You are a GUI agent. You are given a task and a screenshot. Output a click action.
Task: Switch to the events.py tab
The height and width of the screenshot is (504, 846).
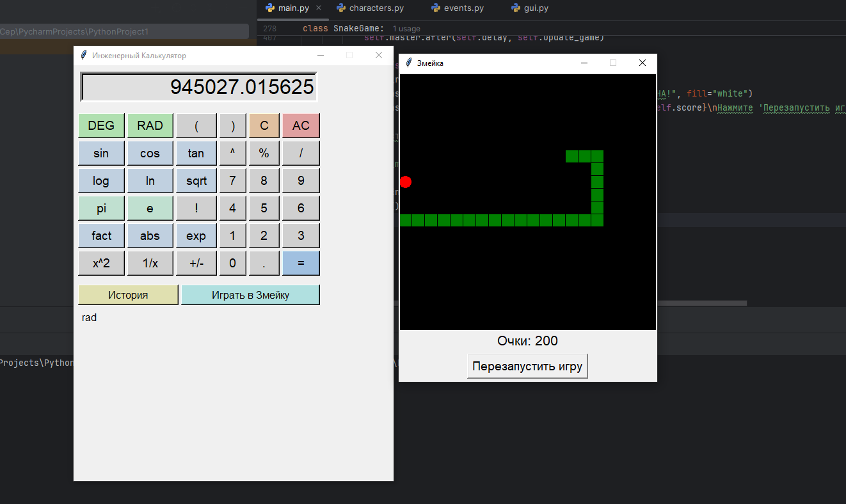(464, 8)
